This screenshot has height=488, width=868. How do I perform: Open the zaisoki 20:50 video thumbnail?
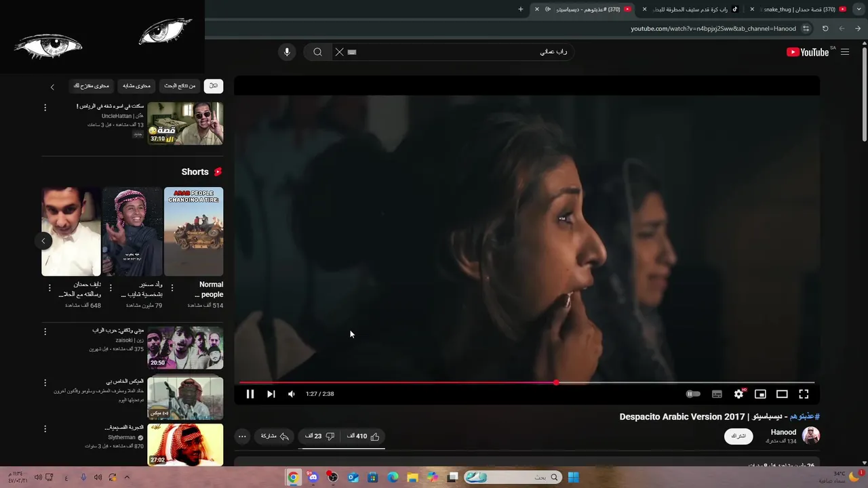pyautogui.click(x=185, y=348)
